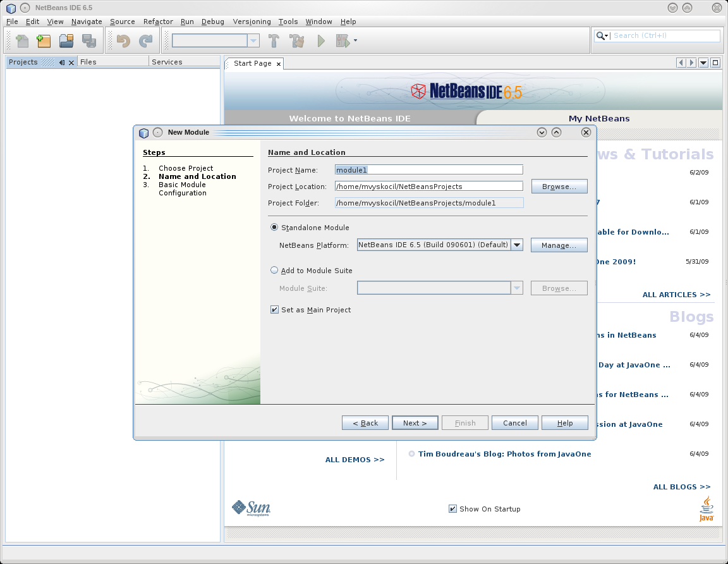728x564 pixels.
Task: Click the Undo toolbar icon
Action: tap(123, 41)
